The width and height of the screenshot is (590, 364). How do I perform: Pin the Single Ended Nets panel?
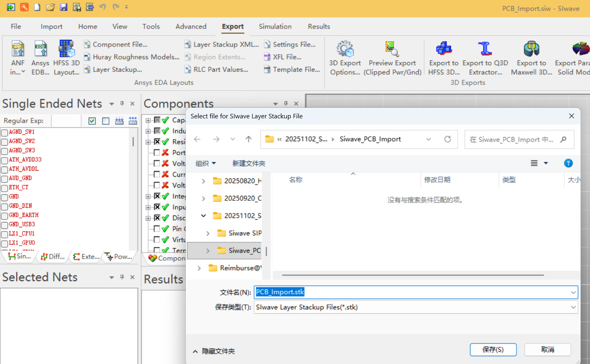[x=122, y=104]
